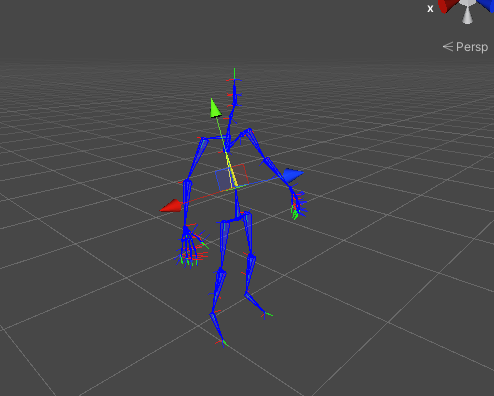Click the X label on the orientation gizmo
The width and height of the screenshot is (494, 396).
(430, 9)
